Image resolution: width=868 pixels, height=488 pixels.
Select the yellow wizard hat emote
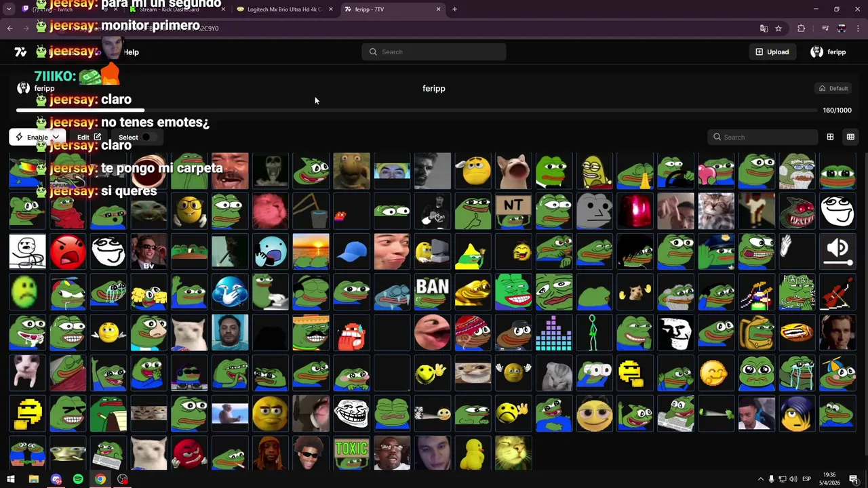point(473,251)
